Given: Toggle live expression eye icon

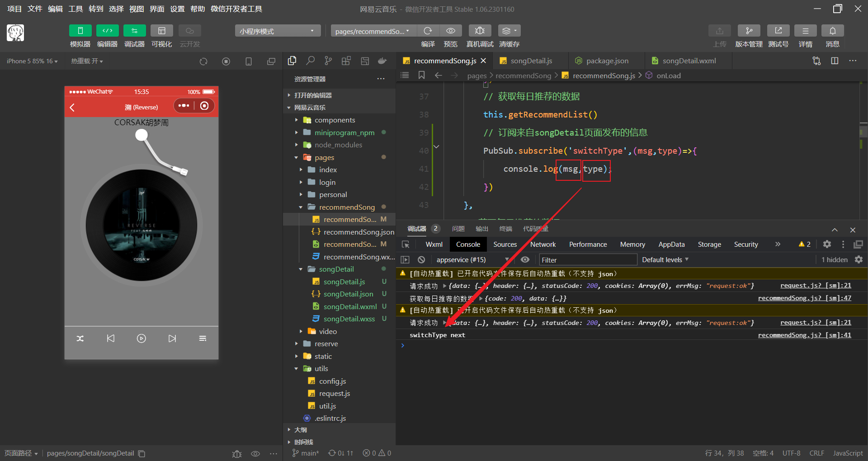Looking at the screenshot, I should pyautogui.click(x=525, y=259).
